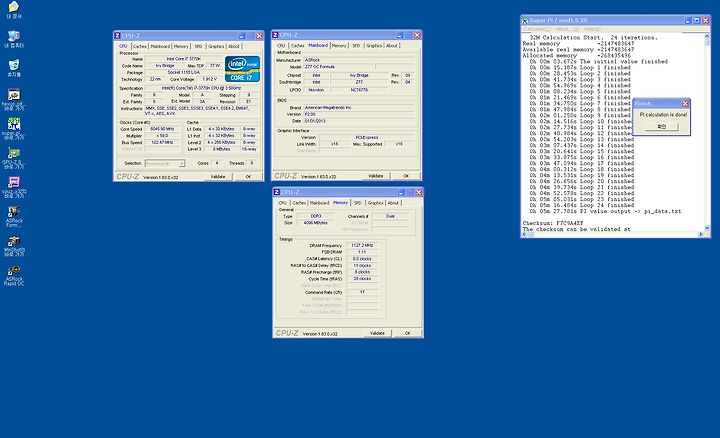Select SPD tab in the Memory-tab CPU-Z window
720x438 pixels.
(x=358, y=203)
